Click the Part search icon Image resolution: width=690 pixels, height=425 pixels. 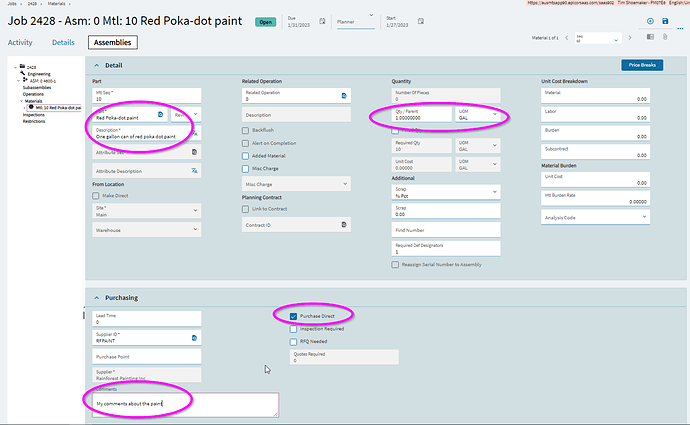[x=161, y=114]
